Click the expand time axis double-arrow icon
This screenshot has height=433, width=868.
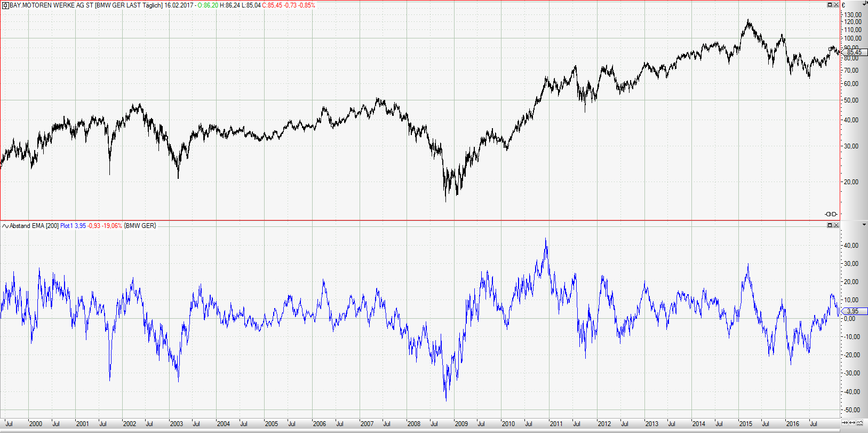(x=852, y=422)
